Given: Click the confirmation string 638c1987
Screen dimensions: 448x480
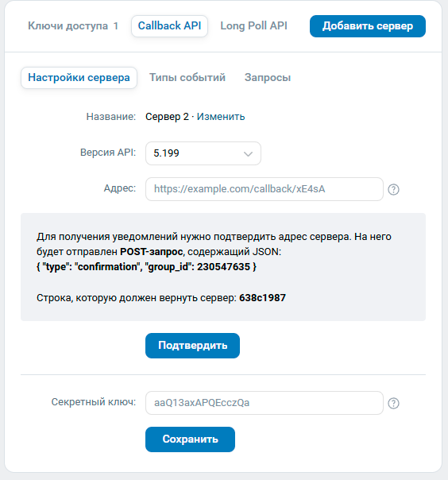Looking at the screenshot, I should coord(263,298).
